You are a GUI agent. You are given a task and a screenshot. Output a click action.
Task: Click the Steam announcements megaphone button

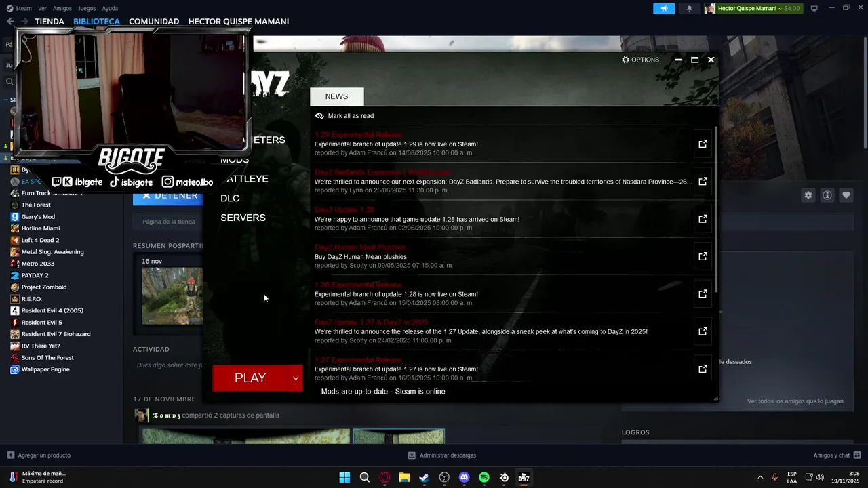click(664, 8)
